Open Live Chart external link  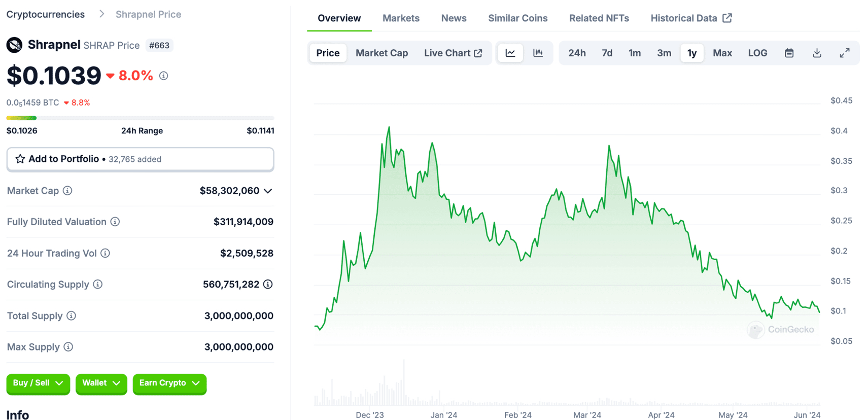tap(453, 53)
